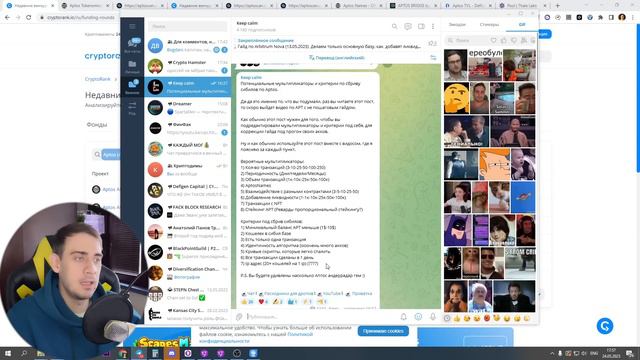The image size is (640, 360).
Task: Select the Futurama Fry GIF thumbnail
Action: pyautogui.click(x=494, y=164)
